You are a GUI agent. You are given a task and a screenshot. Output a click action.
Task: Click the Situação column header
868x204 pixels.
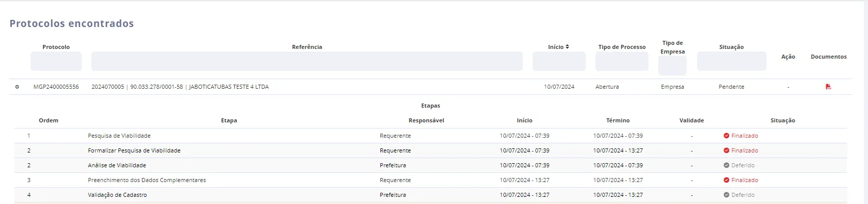pos(732,47)
